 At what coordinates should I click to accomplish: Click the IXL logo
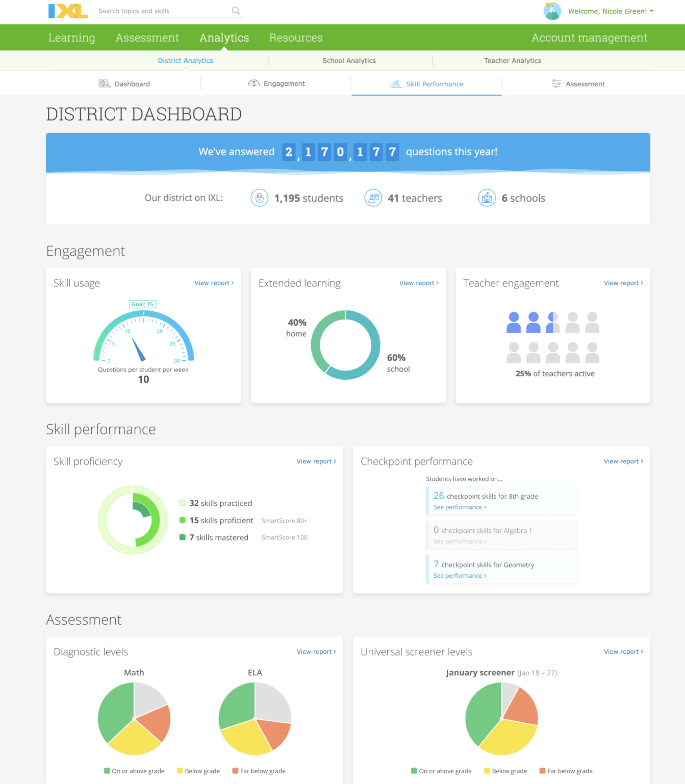pyautogui.click(x=68, y=11)
